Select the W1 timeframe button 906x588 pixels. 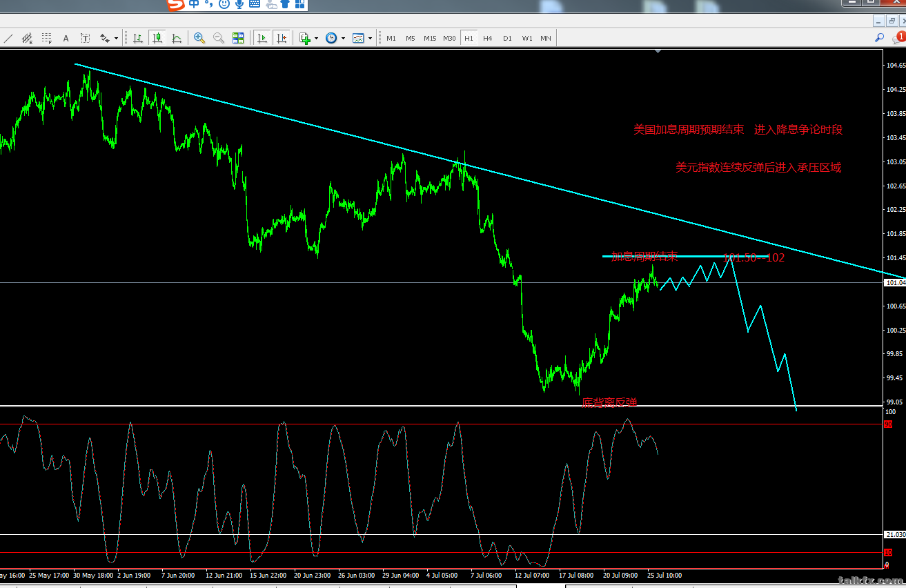pyautogui.click(x=527, y=38)
